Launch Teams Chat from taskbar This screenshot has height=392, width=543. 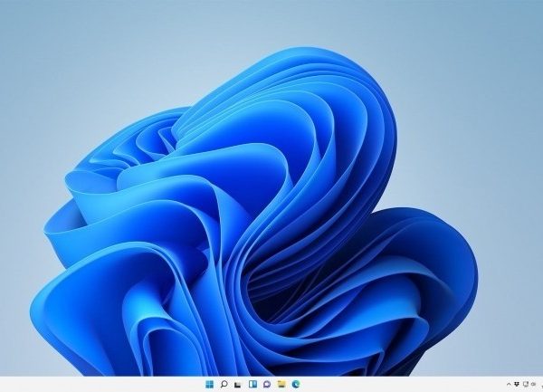coord(267,384)
